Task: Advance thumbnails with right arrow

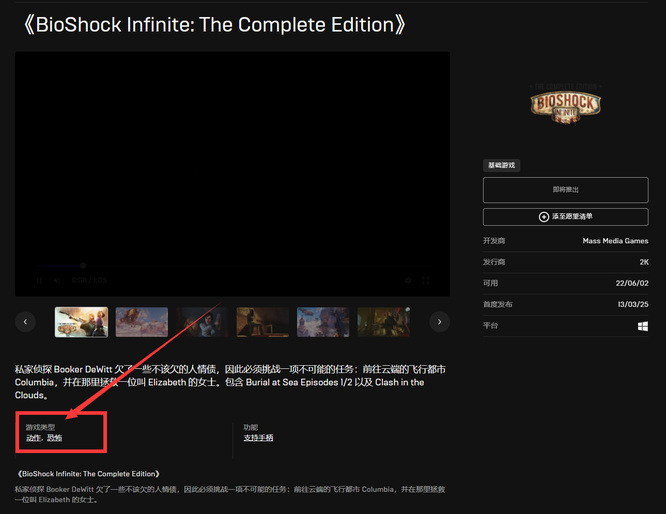Action: (439, 322)
